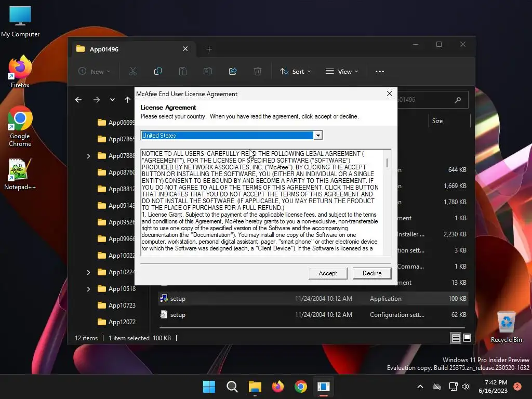532x399 pixels.
Task: Select App09143 folder in sidebar
Action: pos(116,206)
